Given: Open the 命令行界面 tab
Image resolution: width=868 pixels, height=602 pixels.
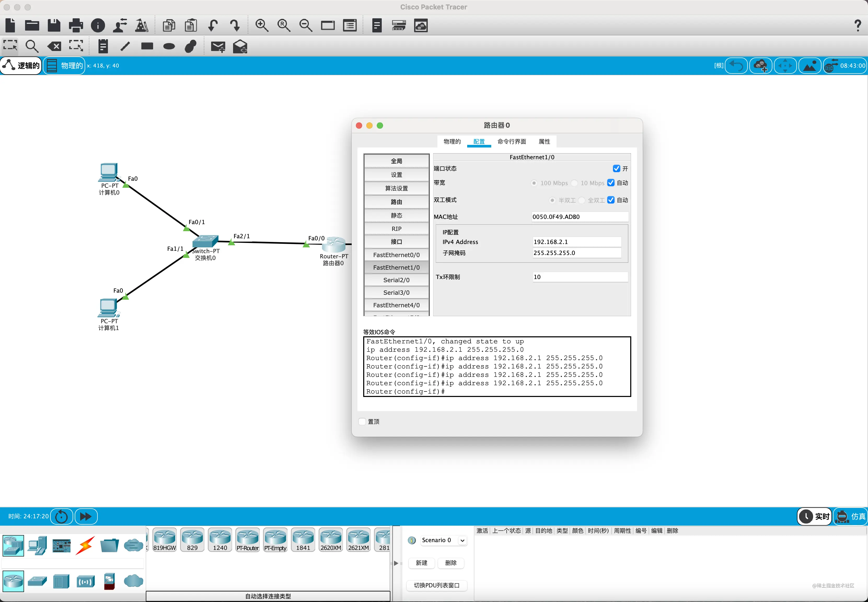Looking at the screenshot, I should point(511,141).
